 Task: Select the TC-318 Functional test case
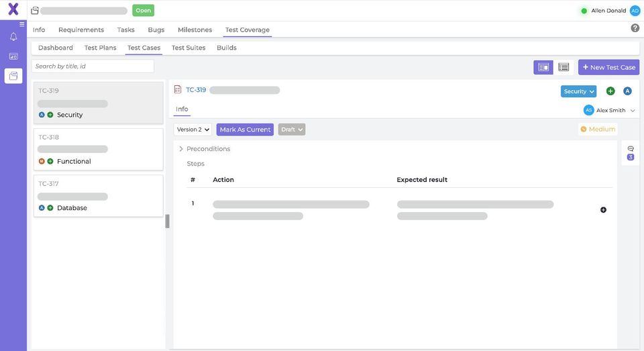(x=98, y=150)
